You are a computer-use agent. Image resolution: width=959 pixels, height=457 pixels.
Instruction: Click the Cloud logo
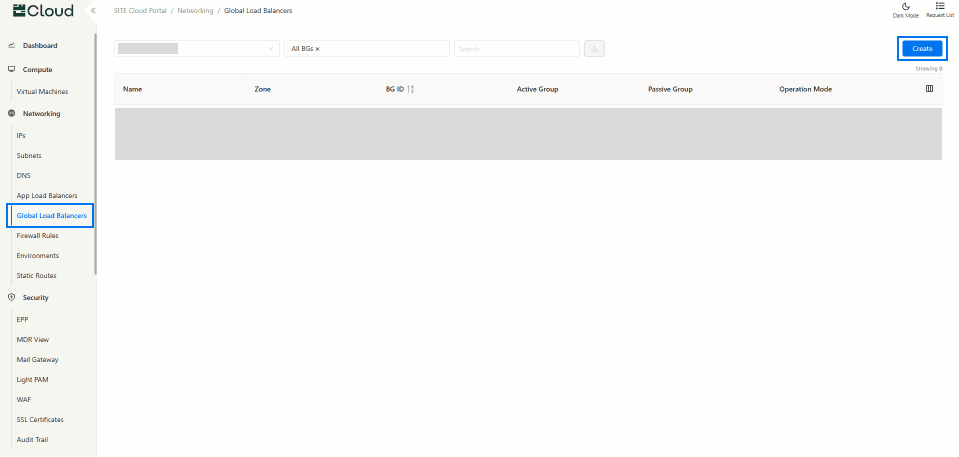point(43,11)
